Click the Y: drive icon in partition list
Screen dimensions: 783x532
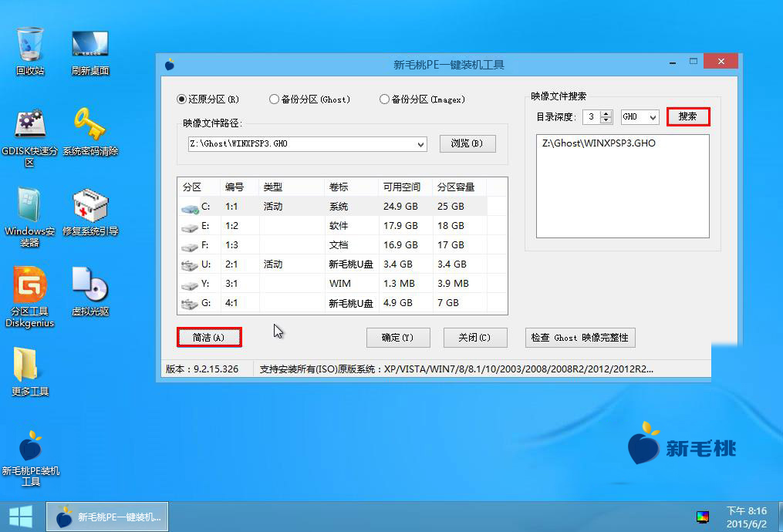point(190,285)
